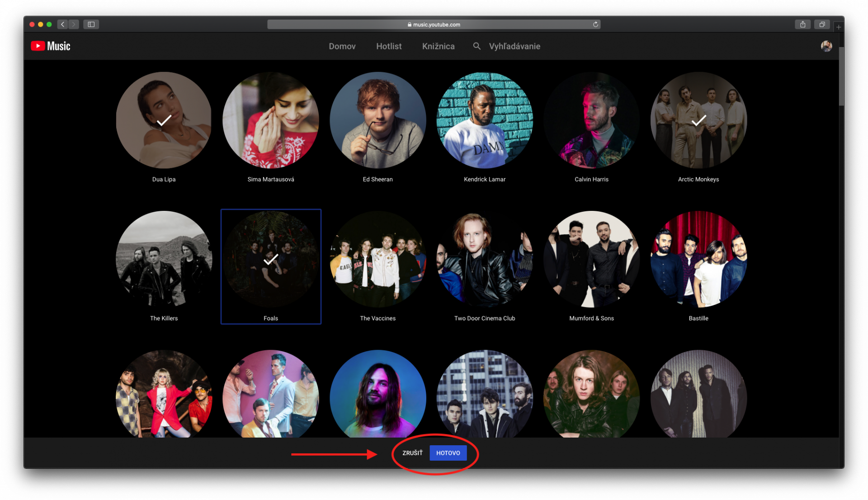The height and width of the screenshot is (500, 868).
Task: Open the Safari share button
Action: [802, 24]
